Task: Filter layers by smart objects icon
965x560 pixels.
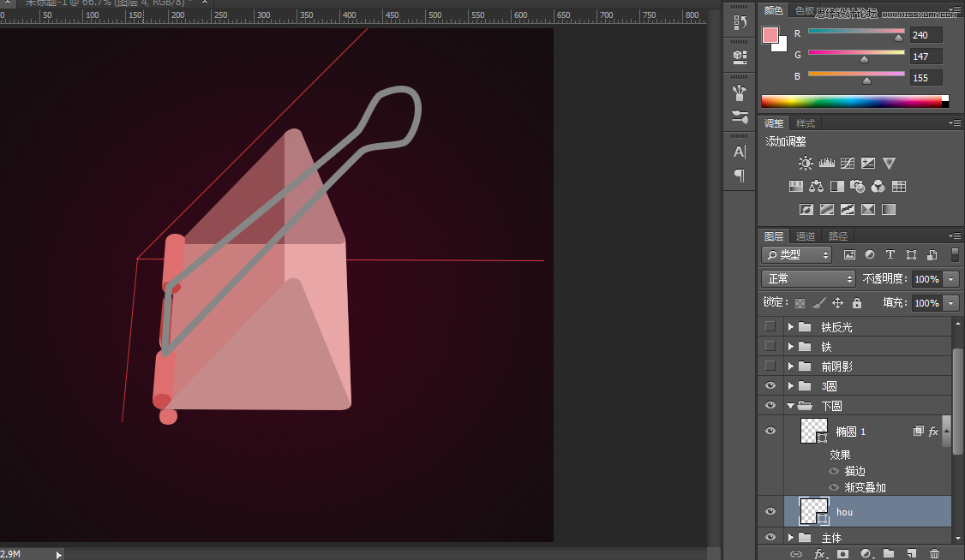Action: (x=932, y=254)
